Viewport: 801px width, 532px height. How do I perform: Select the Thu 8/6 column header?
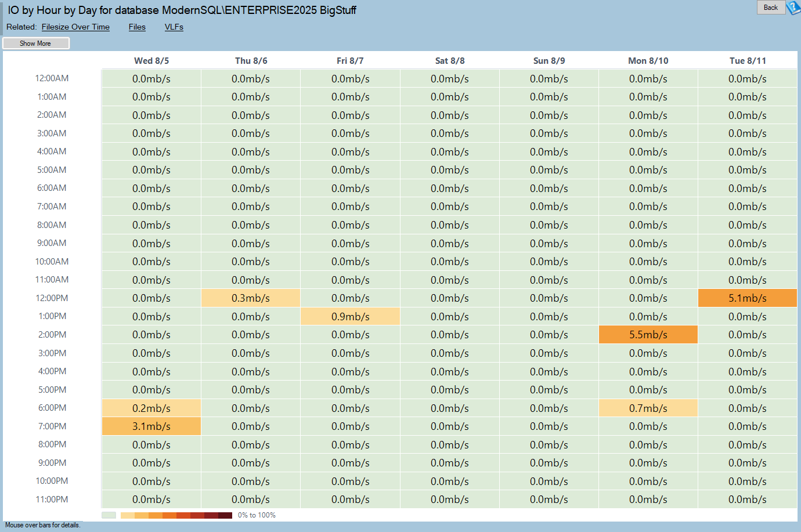pyautogui.click(x=251, y=60)
